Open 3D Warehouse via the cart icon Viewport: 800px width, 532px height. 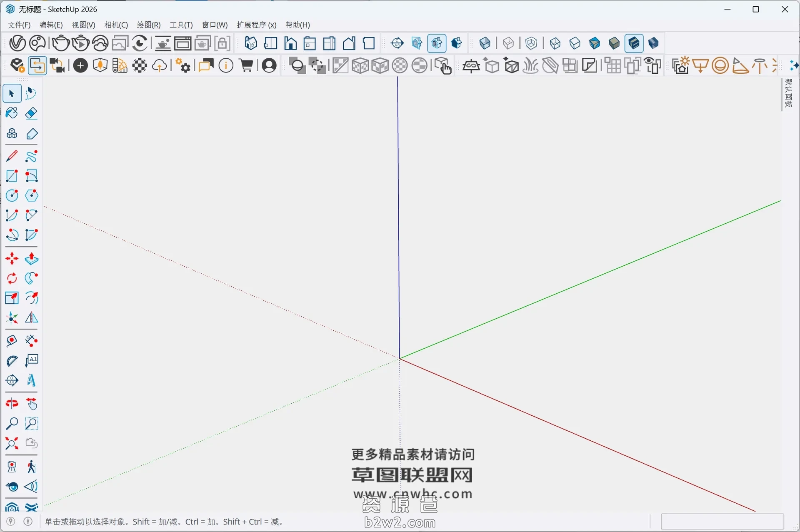pos(246,65)
